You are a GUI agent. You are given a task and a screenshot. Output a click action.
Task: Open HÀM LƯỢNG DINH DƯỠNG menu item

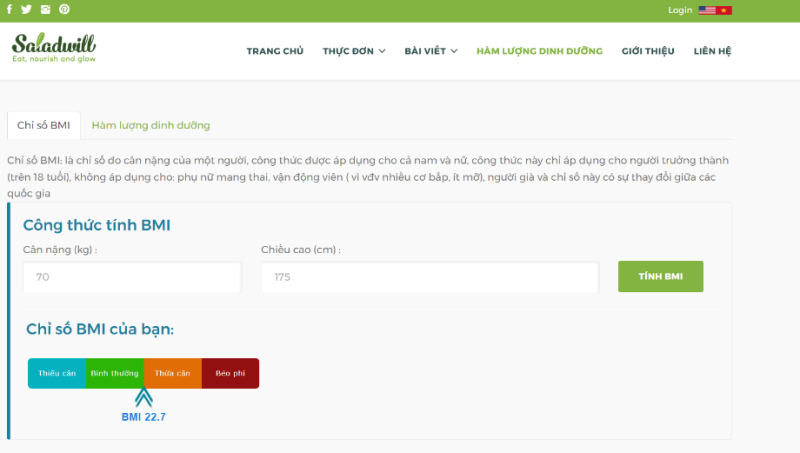coord(539,51)
